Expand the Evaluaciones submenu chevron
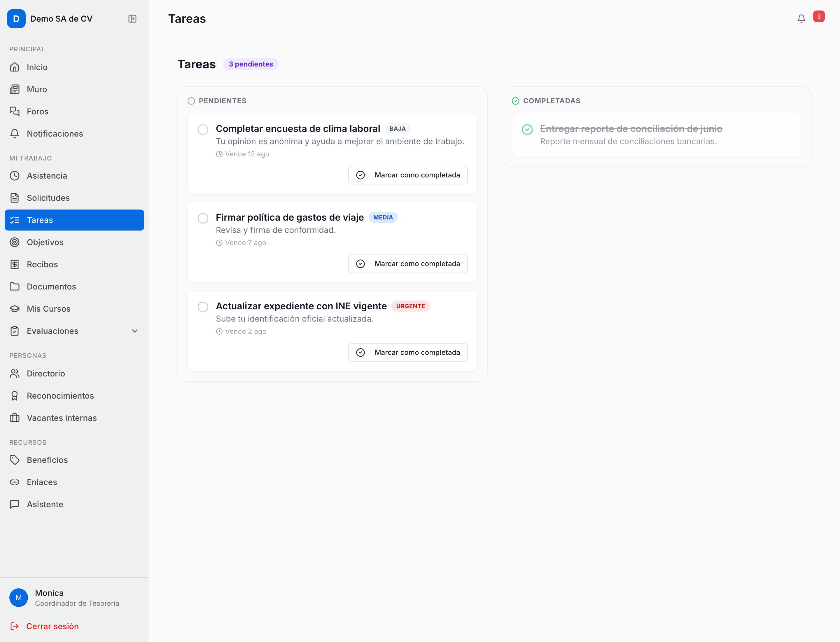 coord(135,331)
